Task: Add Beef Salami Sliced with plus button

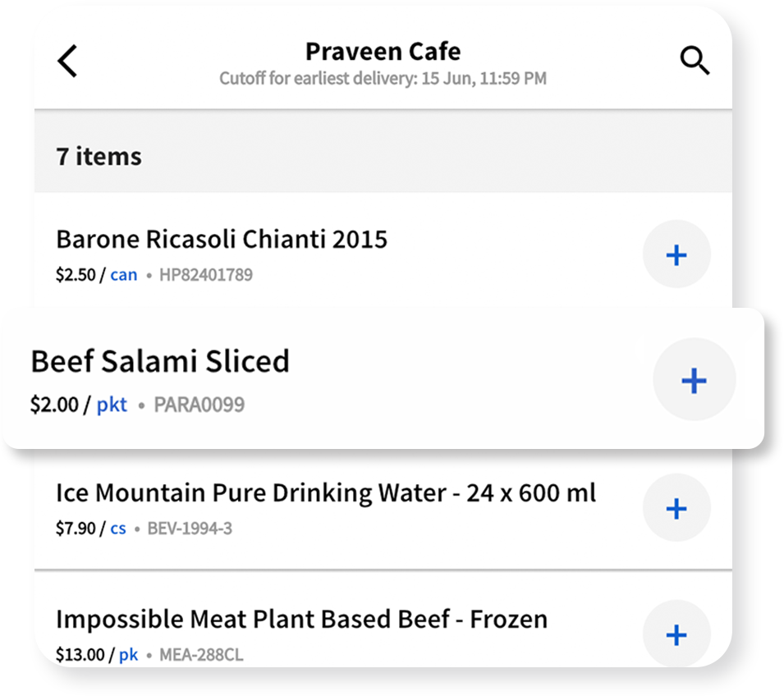Action: tap(694, 380)
